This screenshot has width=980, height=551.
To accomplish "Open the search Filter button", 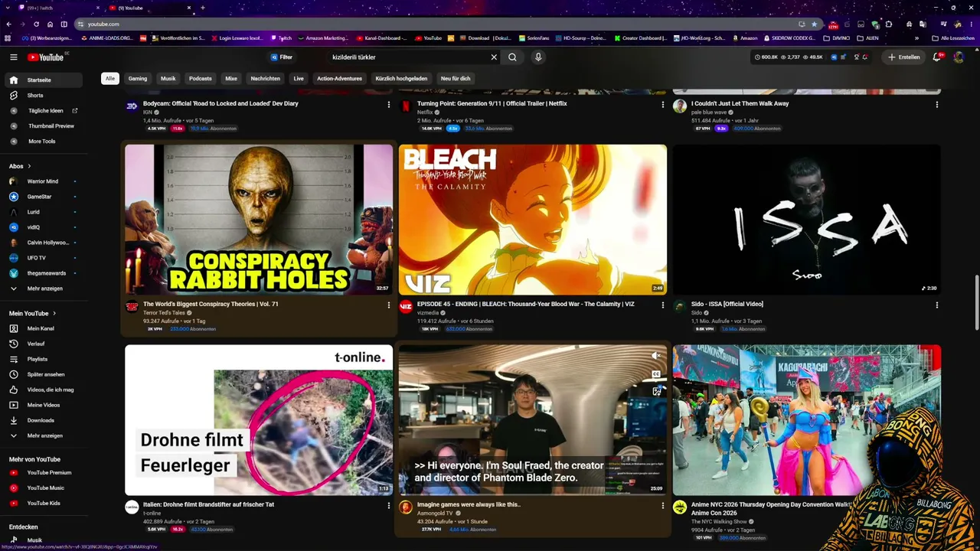I will tap(281, 57).
